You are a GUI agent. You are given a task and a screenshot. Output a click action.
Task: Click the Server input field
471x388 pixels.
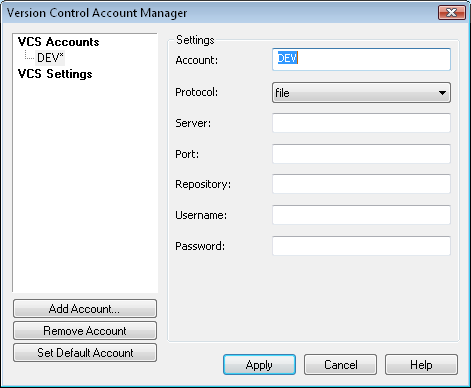pyautogui.click(x=361, y=123)
